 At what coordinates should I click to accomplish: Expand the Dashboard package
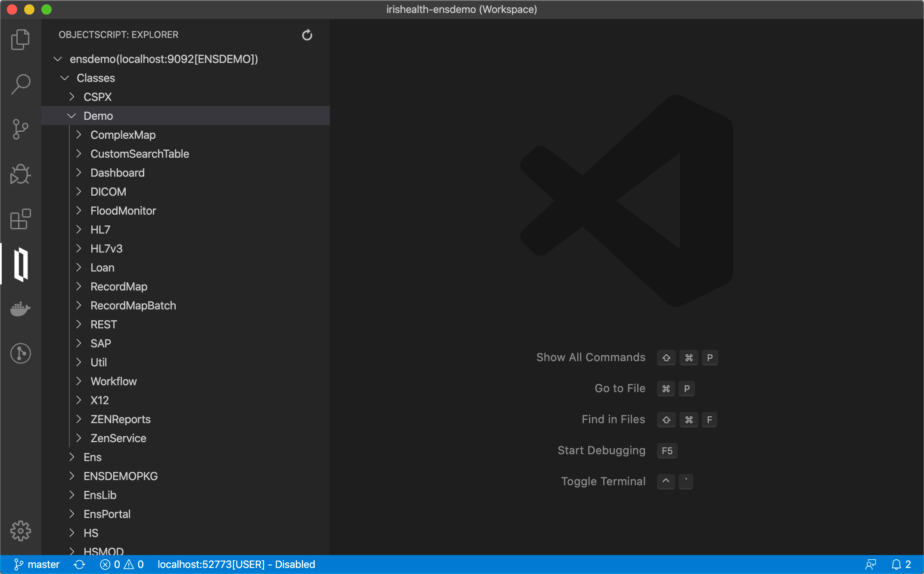(x=78, y=173)
